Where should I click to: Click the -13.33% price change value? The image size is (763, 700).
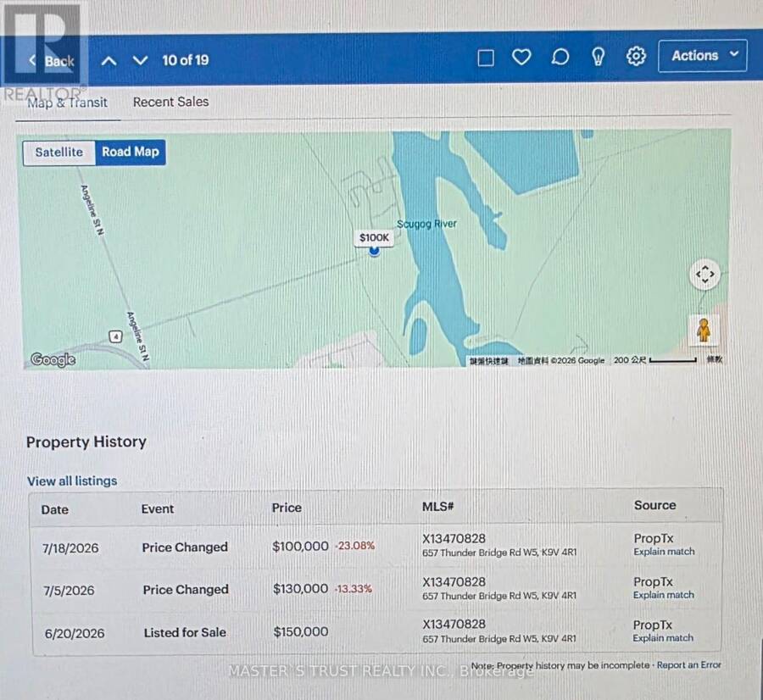(354, 589)
